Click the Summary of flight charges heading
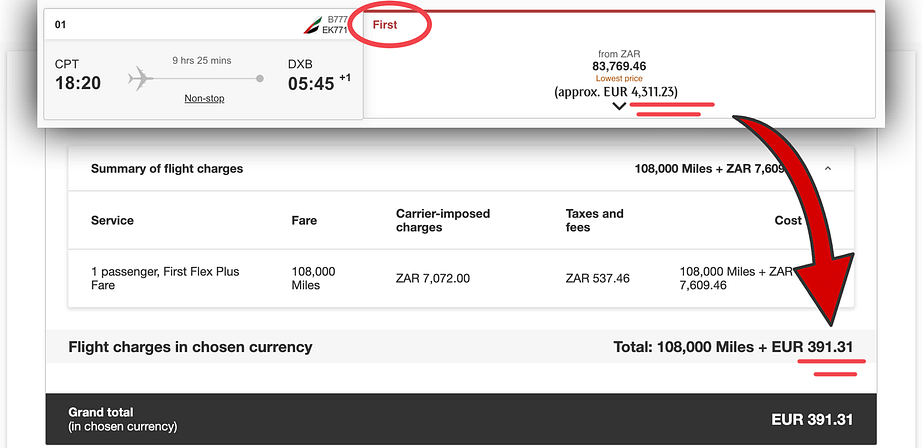922x448 pixels. 167,169
